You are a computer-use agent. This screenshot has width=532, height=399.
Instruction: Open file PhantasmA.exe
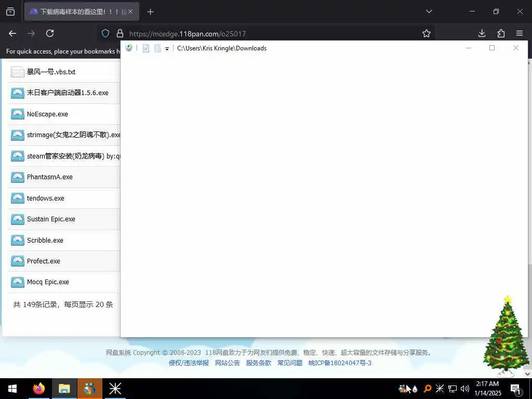(49, 177)
